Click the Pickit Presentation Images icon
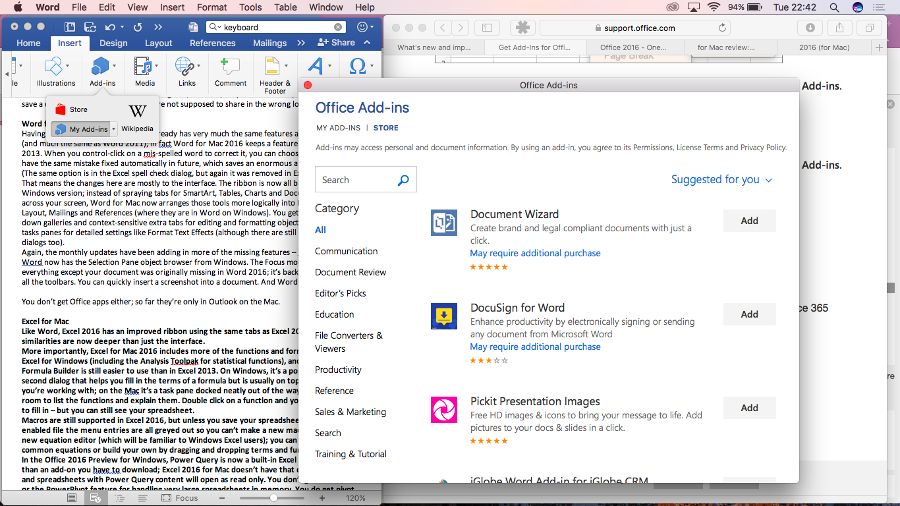 (444, 410)
